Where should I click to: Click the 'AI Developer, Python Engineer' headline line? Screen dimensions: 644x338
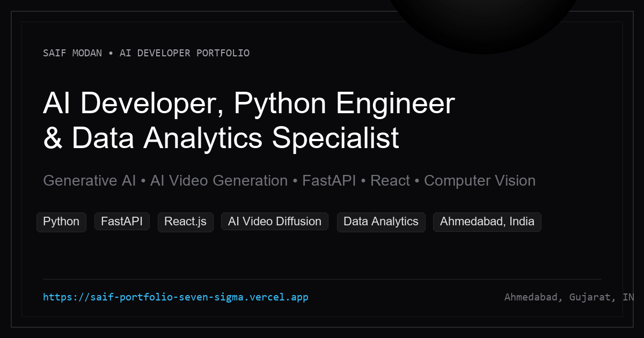click(x=249, y=104)
